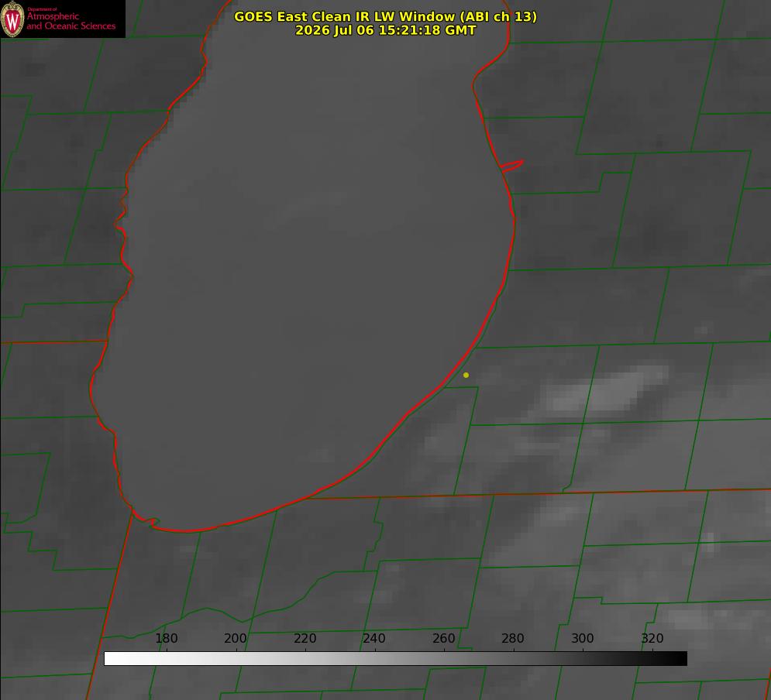The width and height of the screenshot is (771, 700).
Task: Click the white cold end of colorbar
Action: tap(115, 658)
